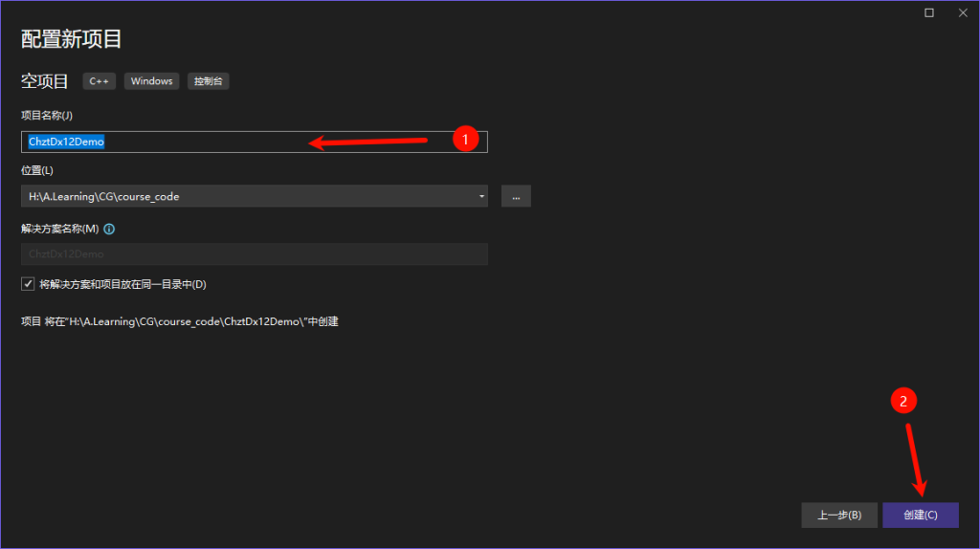Viewport: 980px width, 549px height.
Task: Click the browse '...' button for location
Action: point(516,197)
